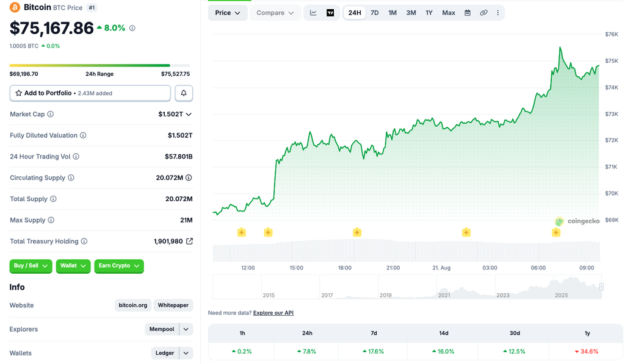Click the Bitcoin logo icon

tap(15, 7)
